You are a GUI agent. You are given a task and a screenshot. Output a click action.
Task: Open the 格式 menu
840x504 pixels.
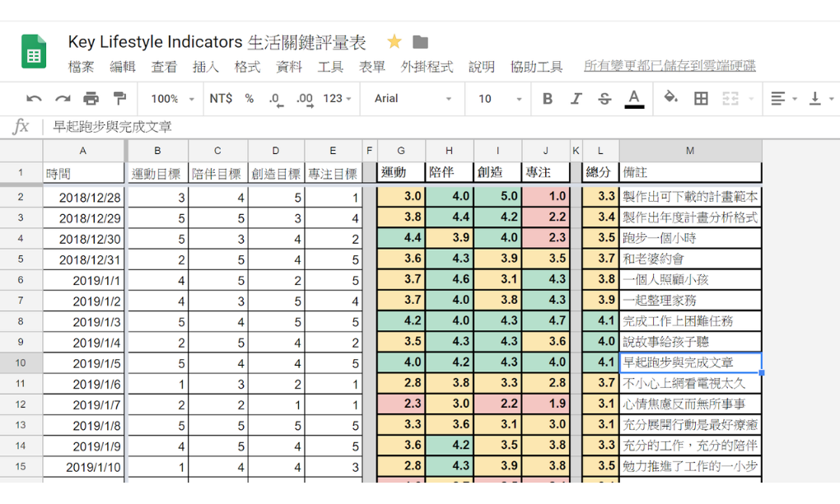(x=247, y=67)
